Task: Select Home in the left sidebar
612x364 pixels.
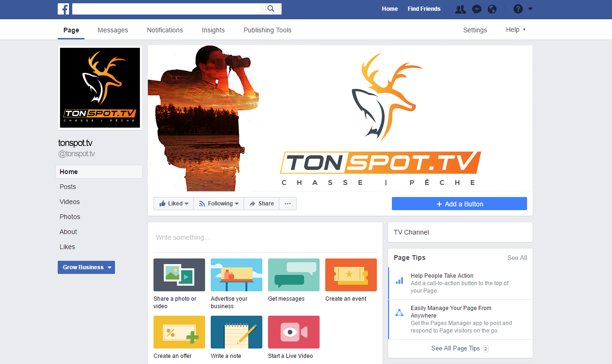Action: point(99,172)
